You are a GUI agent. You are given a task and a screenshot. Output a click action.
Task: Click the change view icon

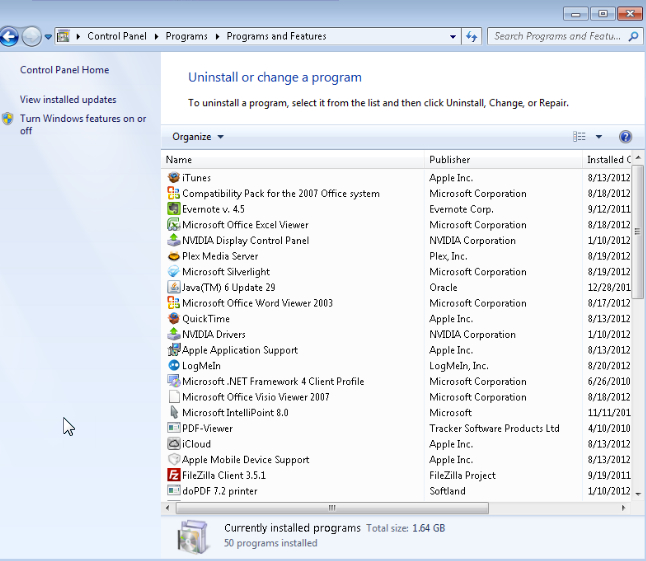click(579, 137)
